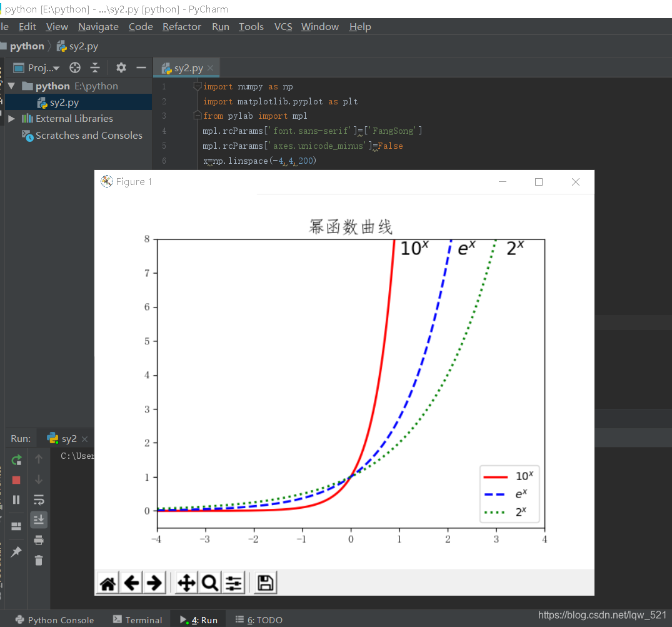Maximize the Figure 1 window
The width and height of the screenshot is (672, 627).
coord(539,182)
